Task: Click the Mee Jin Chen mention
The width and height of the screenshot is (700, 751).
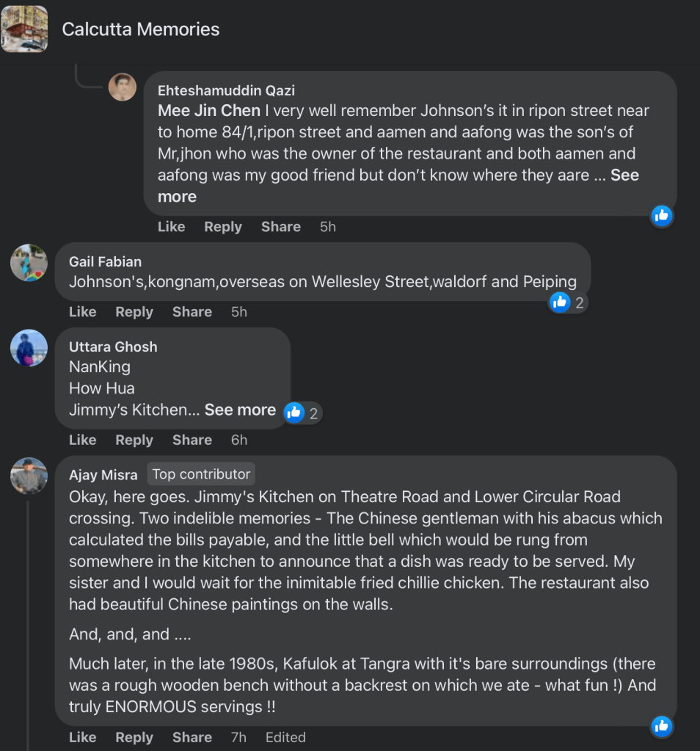Action: tap(209, 110)
